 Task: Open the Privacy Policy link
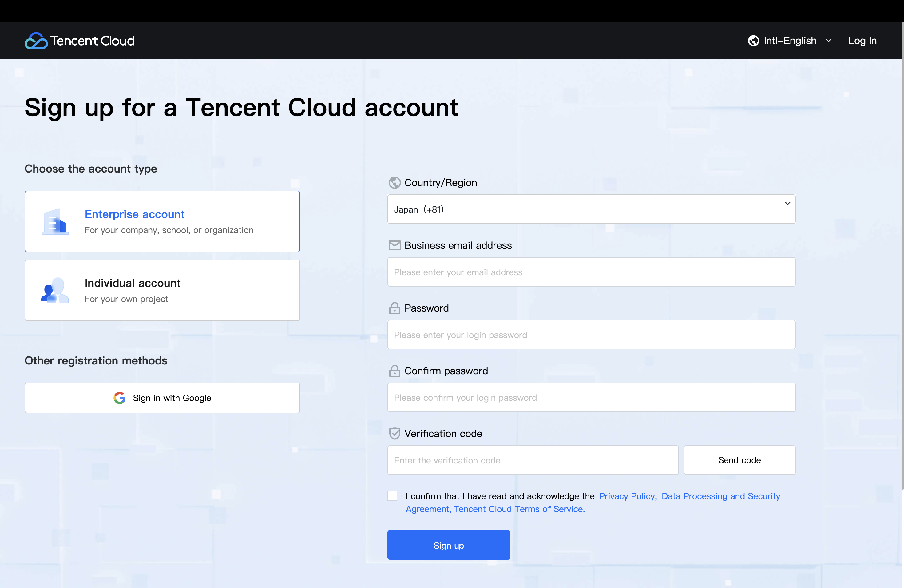click(x=628, y=496)
